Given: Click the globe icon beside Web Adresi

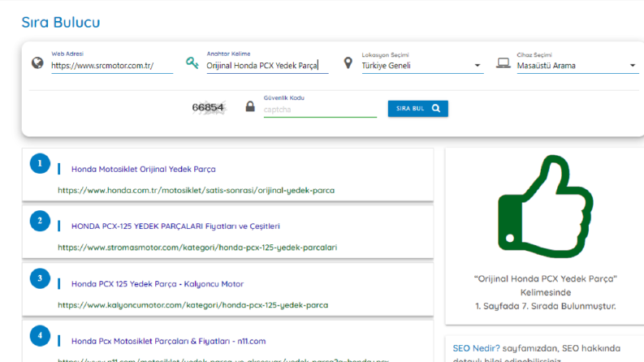Looking at the screenshot, I should [x=37, y=62].
